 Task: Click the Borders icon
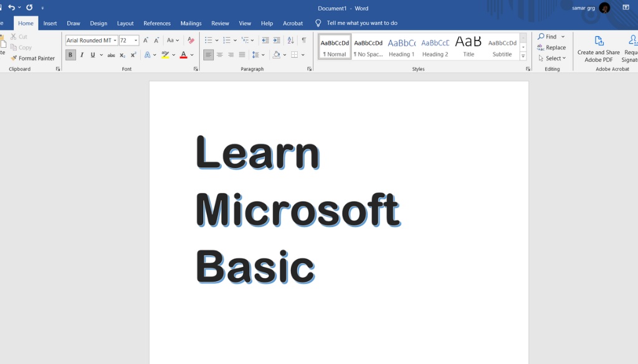pos(295,55)
